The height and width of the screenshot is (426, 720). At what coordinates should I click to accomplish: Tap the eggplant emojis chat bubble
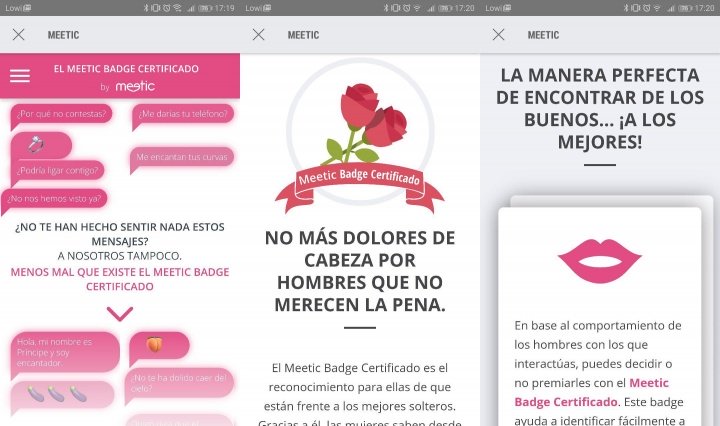coord(62,395)
